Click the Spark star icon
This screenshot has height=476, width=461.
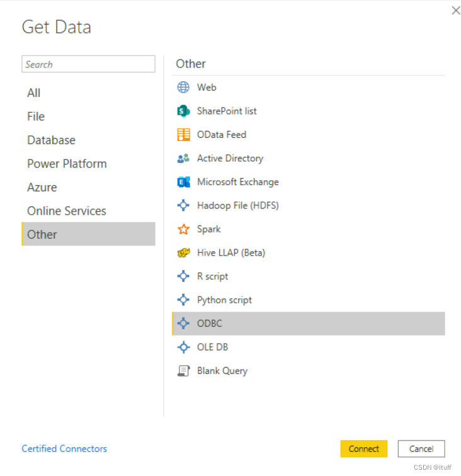(183, 229)
